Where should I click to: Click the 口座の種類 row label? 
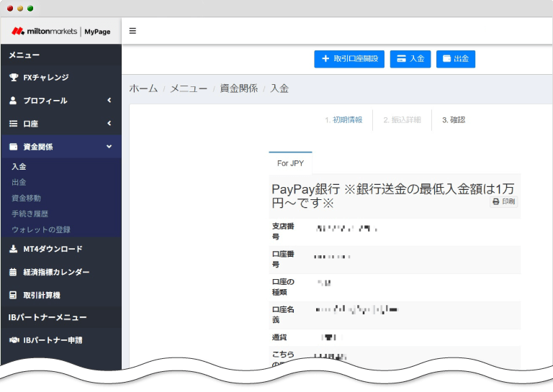tap(283, 287)
